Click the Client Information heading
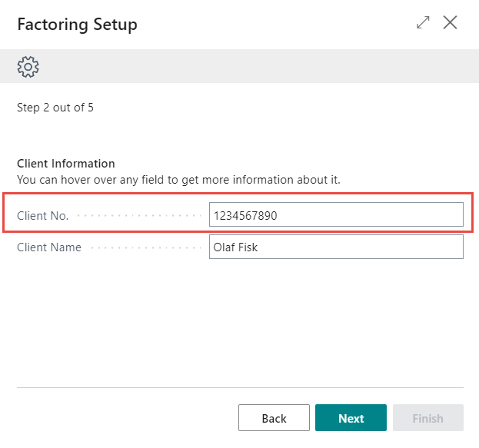Viewport: 479px width, 448px height. coord(66,164)
